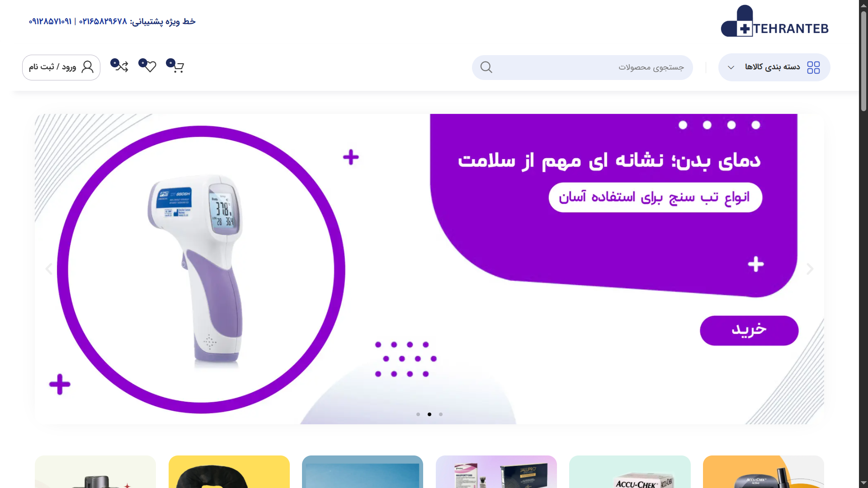
Task: Click the خرید button on banner
Action: coord(749,330)
